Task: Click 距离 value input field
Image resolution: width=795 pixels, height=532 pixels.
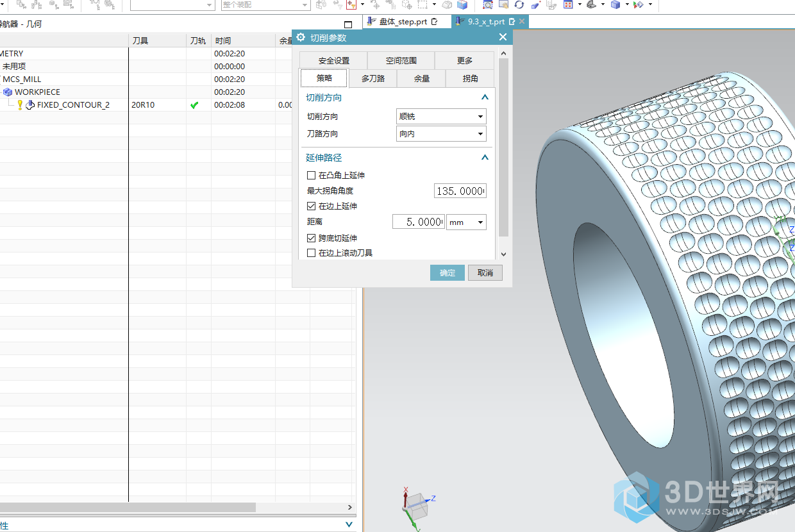Action: (x=419, y=222)
